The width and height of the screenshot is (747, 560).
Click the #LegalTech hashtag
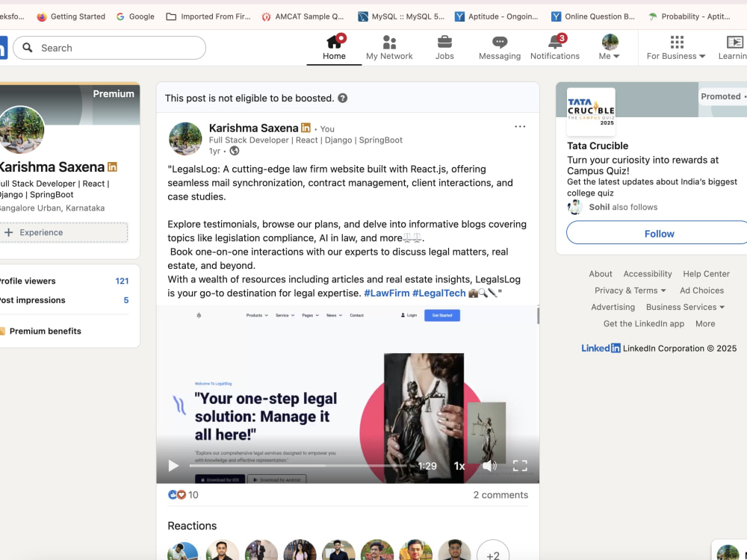[438, 293]
